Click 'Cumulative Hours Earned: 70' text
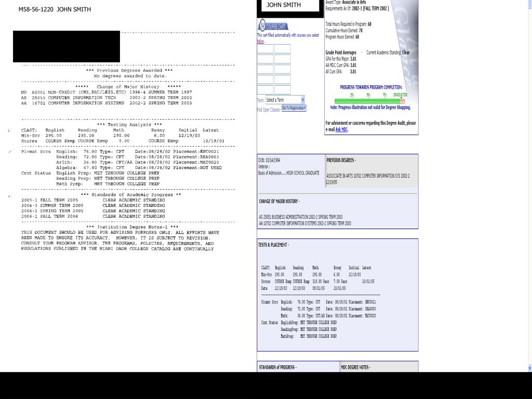This screenshot has height=399, width=532. pyautogui.click(x=344, y=31)
